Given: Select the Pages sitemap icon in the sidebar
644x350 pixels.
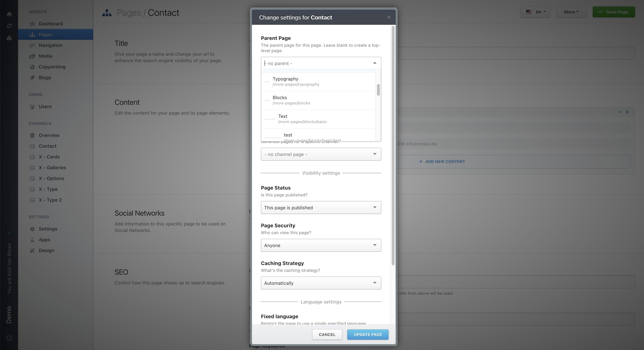Looking at the screenshot, I should coord(33,34).
